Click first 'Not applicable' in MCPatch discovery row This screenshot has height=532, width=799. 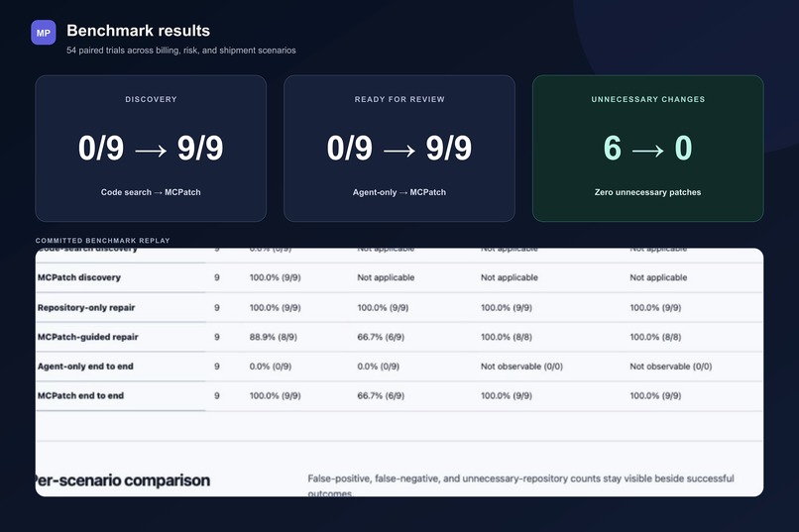pos(386,277)
